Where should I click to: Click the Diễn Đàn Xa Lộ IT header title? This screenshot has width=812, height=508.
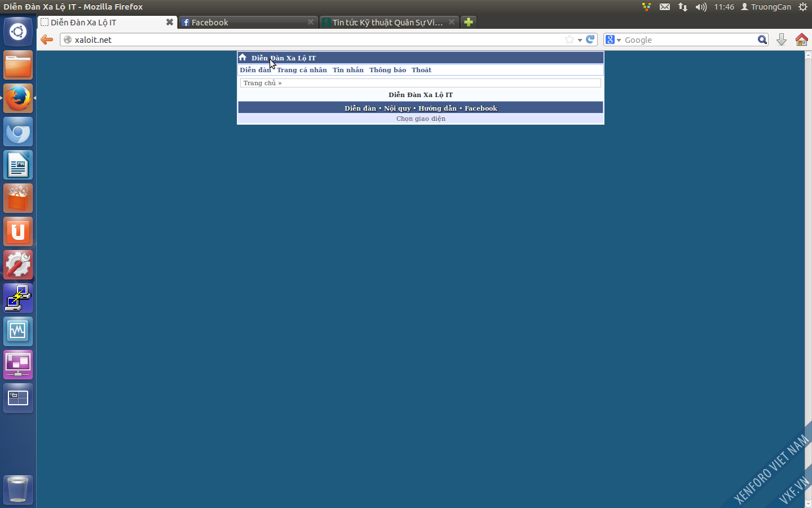click(284, 58)
